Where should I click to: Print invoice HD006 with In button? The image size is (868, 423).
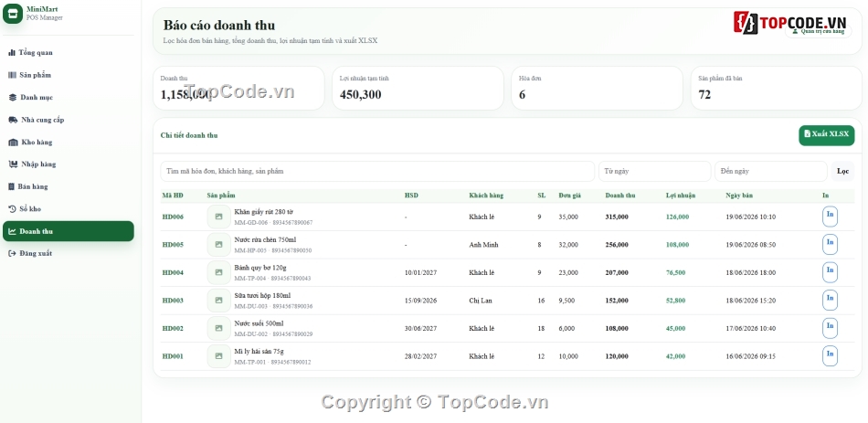tap(830, 217)
